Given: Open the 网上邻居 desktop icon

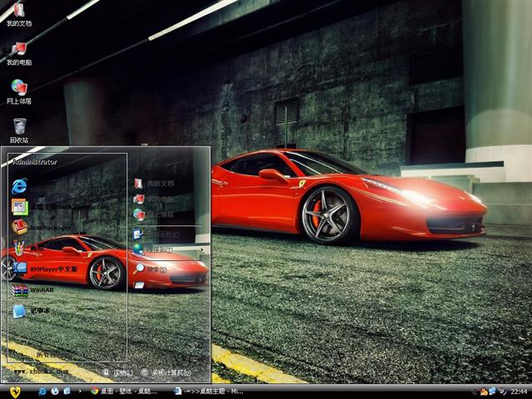Looking at the screenshot, I should click(x=18, y=88).
